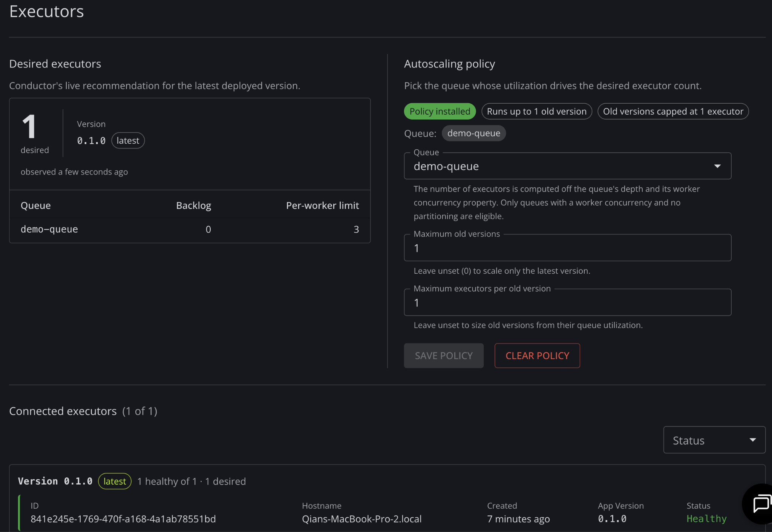772x532 pixels.
Task: Focus the Maximum executors per old version field
Action: (567, 302)
